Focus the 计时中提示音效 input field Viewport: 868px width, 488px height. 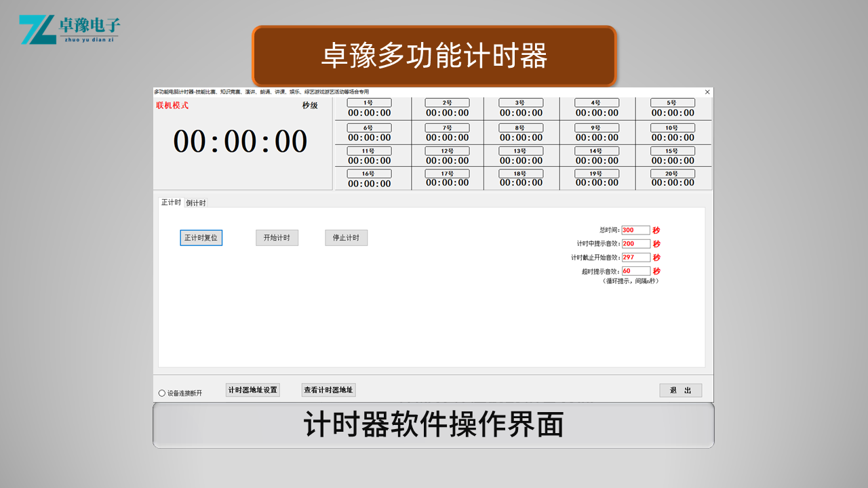click(635, 244)
